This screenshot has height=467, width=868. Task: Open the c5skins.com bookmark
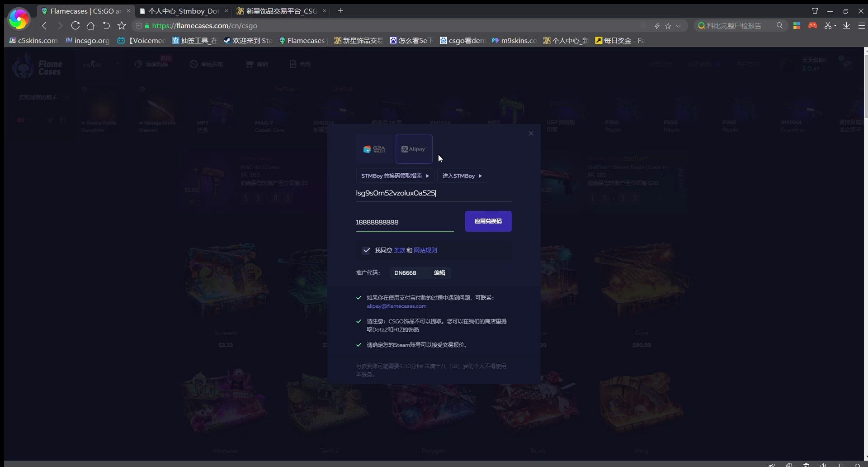34,41
